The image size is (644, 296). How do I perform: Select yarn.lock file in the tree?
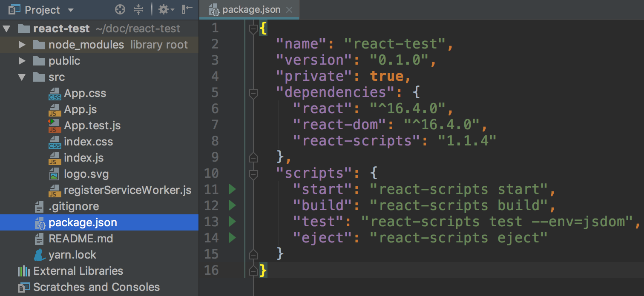pos(72,255)
